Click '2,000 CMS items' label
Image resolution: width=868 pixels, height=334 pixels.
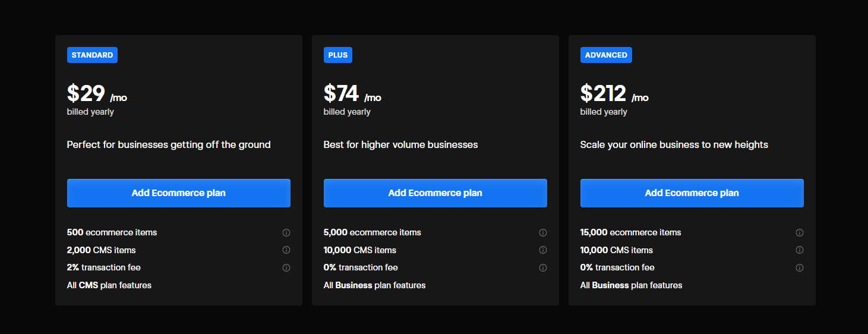102,250
